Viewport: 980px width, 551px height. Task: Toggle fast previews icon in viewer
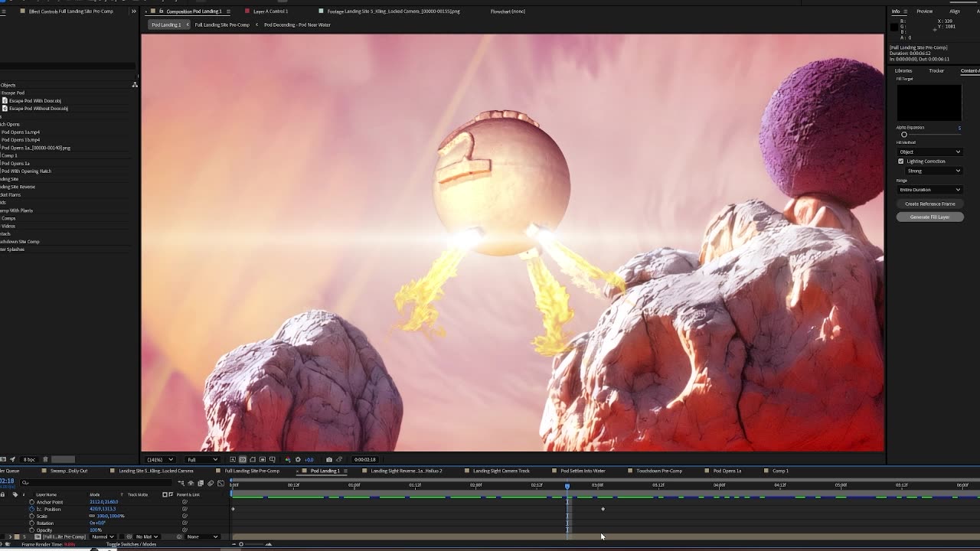tap(233, 459)
